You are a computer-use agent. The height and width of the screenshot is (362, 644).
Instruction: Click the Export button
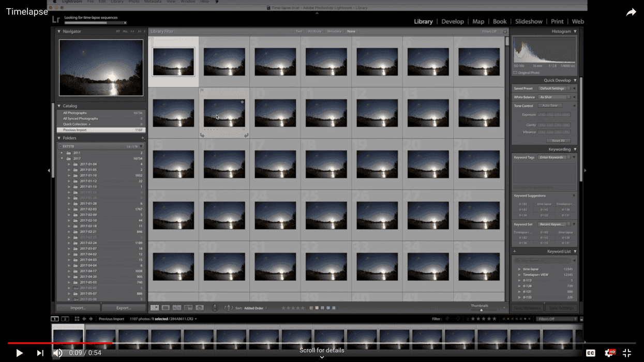pyautogui.click(x=124, y=308)
